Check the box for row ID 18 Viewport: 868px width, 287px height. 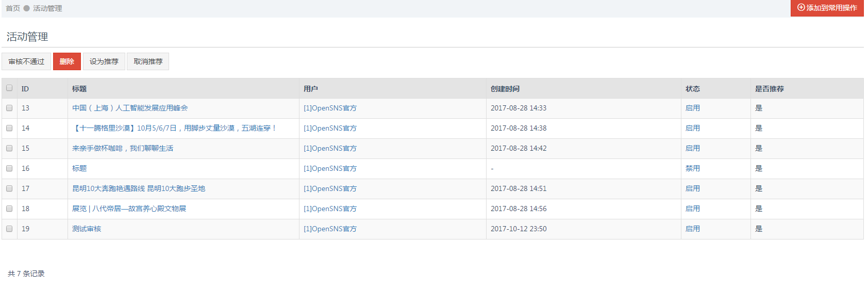9,209
